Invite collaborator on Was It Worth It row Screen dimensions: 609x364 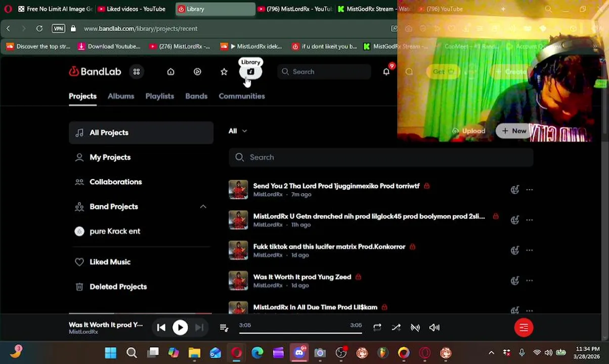pyautogui.click(x=514, y=281)
